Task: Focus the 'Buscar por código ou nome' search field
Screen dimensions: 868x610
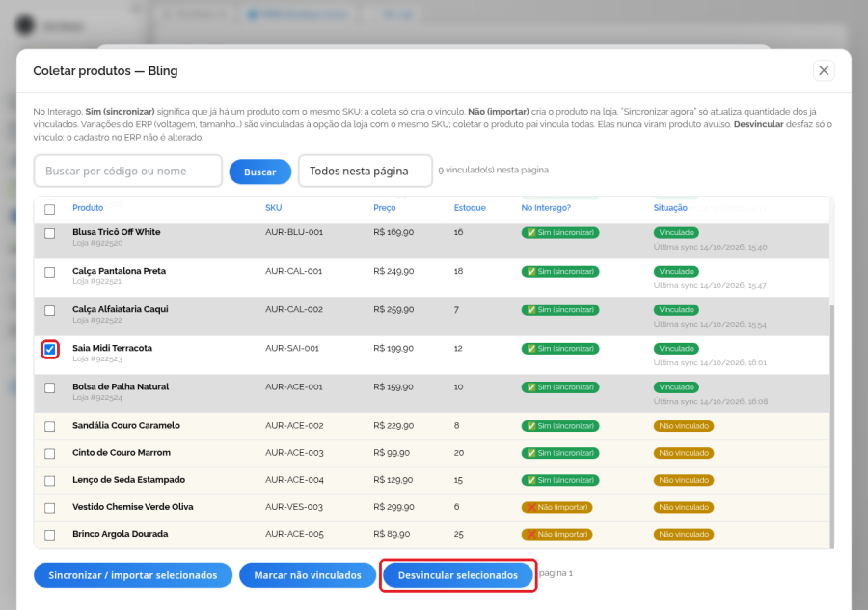Action: 128,171
